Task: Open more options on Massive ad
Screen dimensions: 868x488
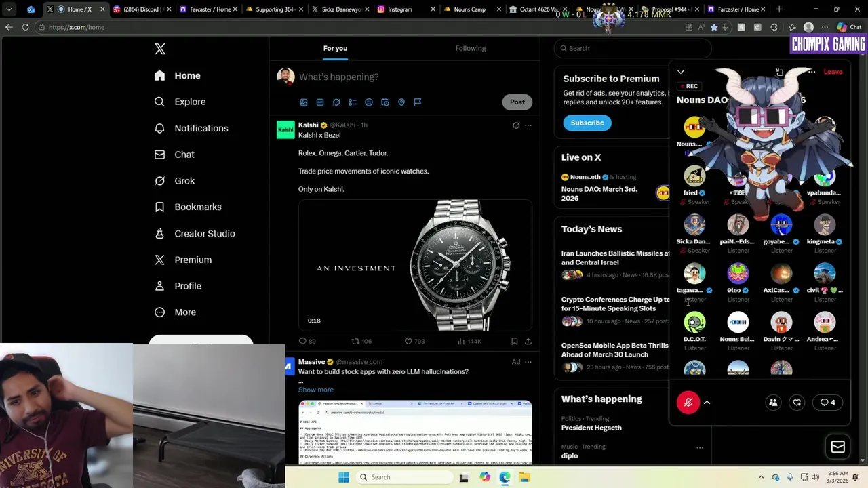Action: point(528,362)
